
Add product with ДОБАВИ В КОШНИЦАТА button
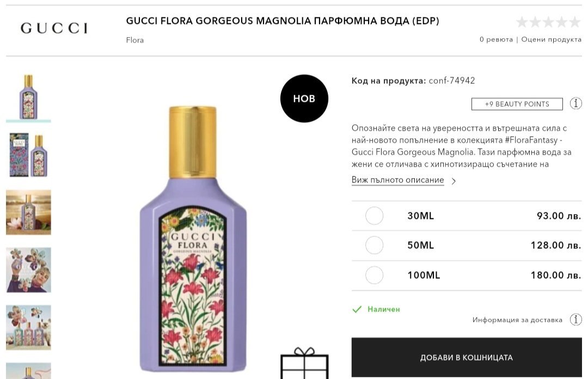click(466, 358)
